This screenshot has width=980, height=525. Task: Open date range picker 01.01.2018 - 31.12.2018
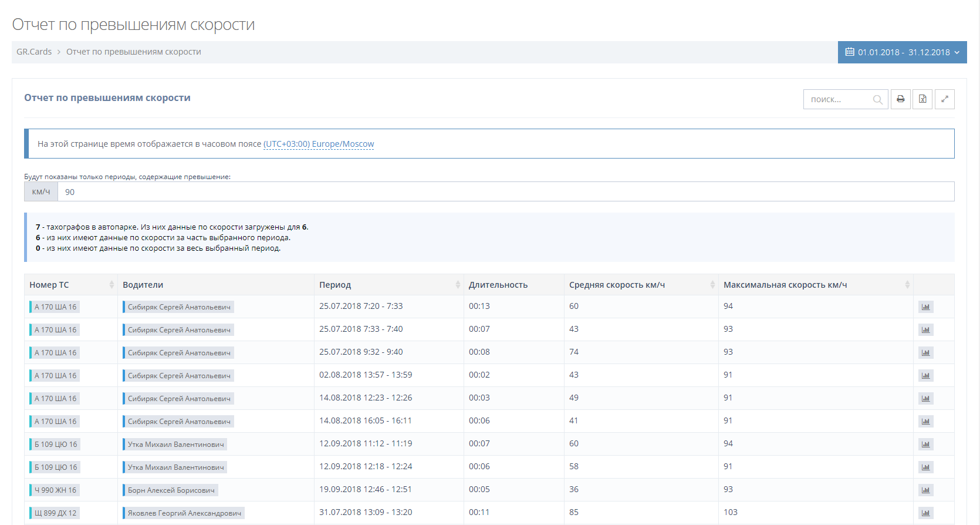(x=903, y=52)
